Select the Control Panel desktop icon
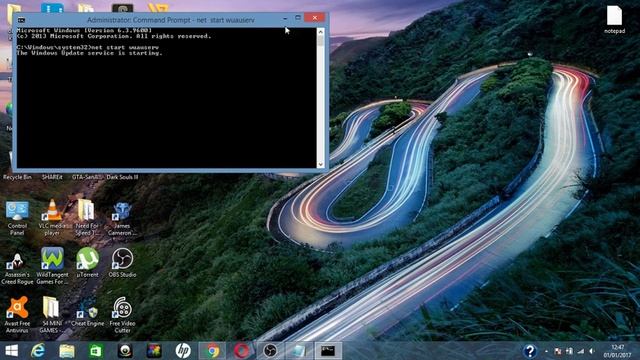Image resolution: width=640 pixels, height=360 pixels. (x=17, y=218)
